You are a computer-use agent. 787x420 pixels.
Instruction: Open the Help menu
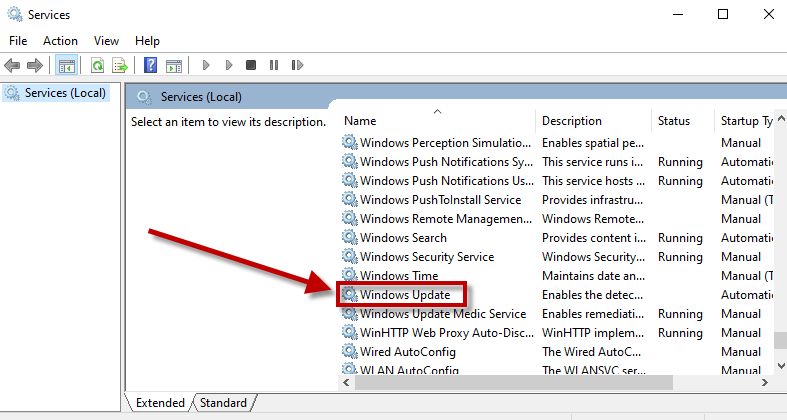(x=147, y=41)
